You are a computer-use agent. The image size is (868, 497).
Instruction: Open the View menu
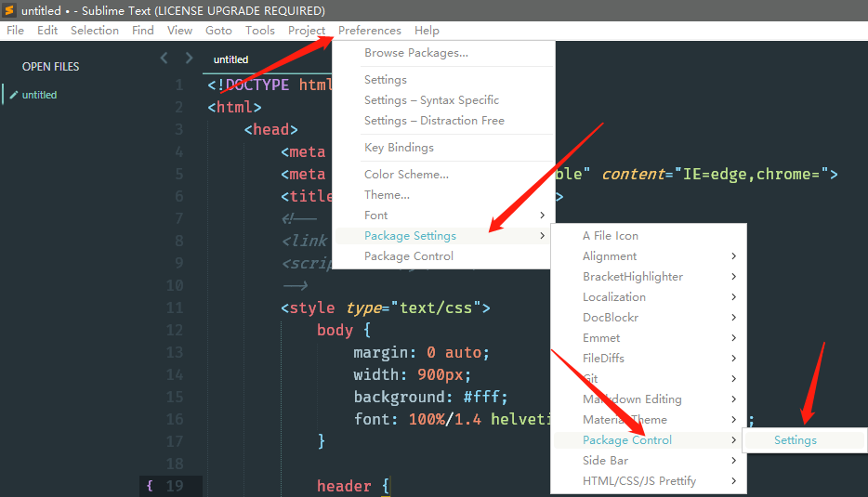180,31
